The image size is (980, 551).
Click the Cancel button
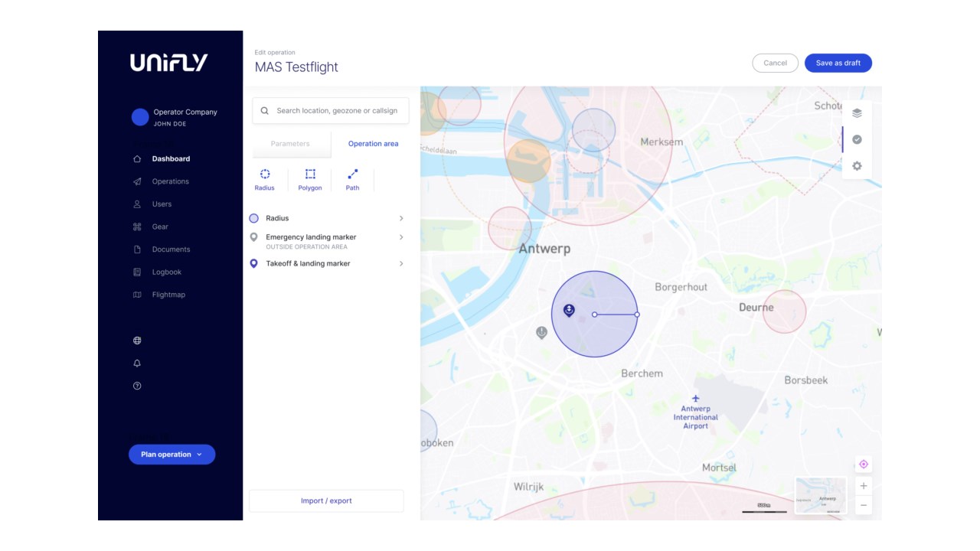pyautogui.click(x=776, y=63)
